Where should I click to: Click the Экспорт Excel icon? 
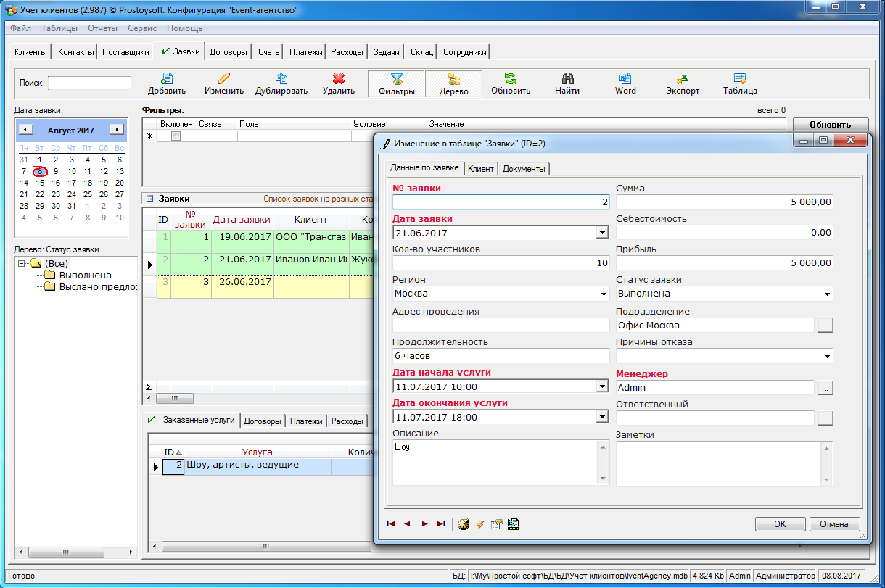click(x=683, y=79)
